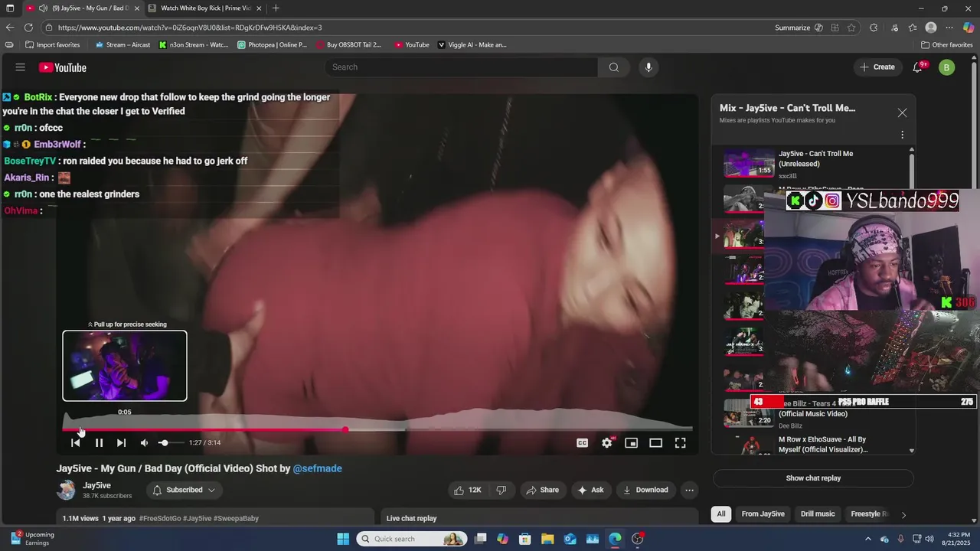
Task: Share this video
Action: 543,490
